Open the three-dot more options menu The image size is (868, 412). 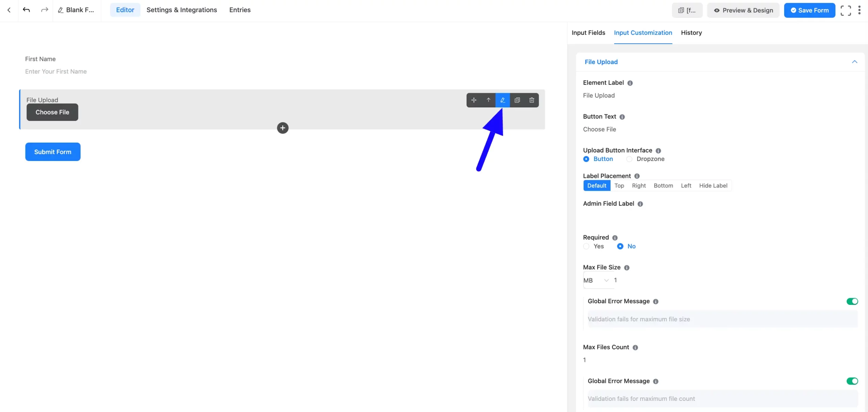[859, 10]
